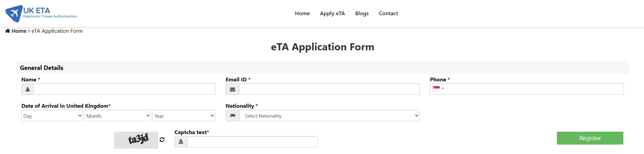The height and width of the screenshot is (154, 644).
Task: Click into the Email ID field
Action: click(329, 89)
